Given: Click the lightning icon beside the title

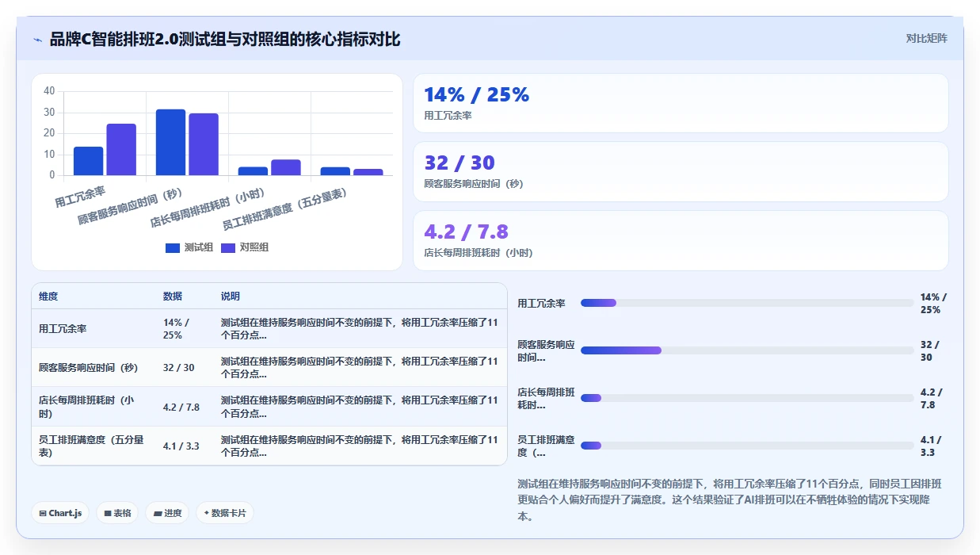Looking at the screenshot, I should tap(37, 39).
